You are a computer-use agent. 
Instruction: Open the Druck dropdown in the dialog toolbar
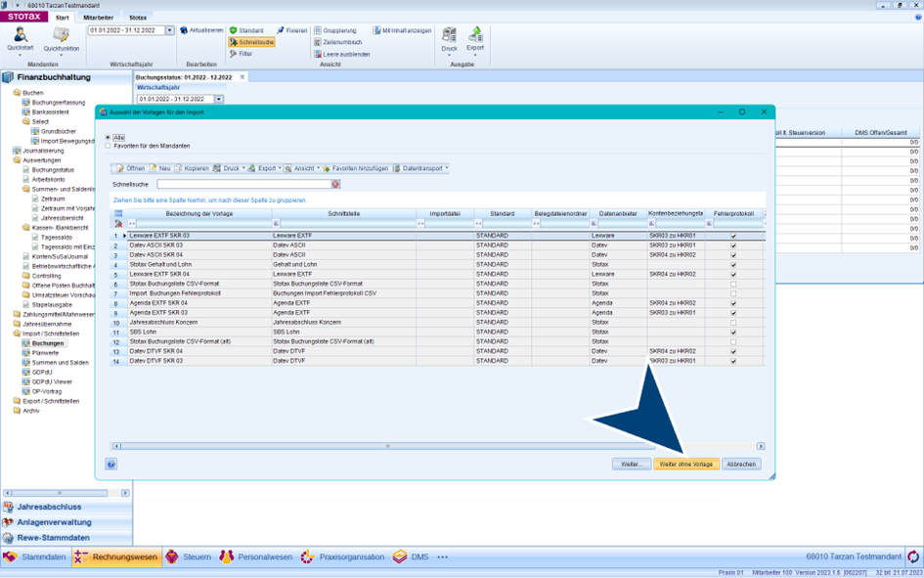[x=243, y=168]
